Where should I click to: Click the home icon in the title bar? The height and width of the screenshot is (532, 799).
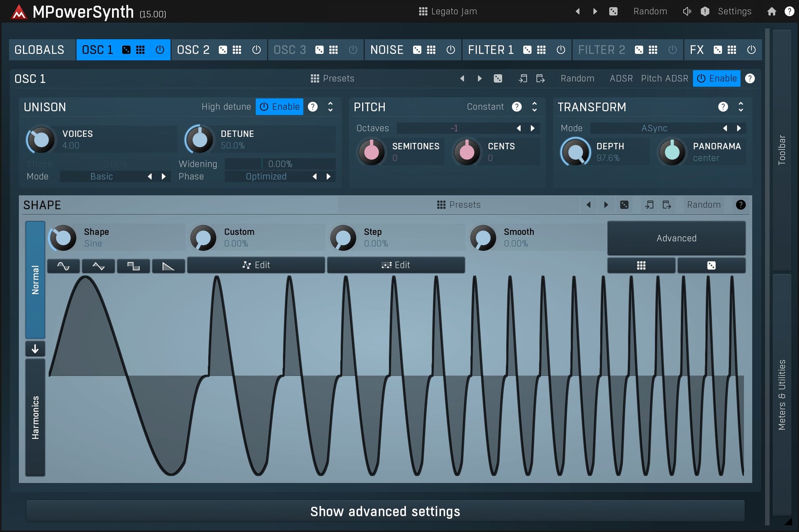[x=771, y=11]
